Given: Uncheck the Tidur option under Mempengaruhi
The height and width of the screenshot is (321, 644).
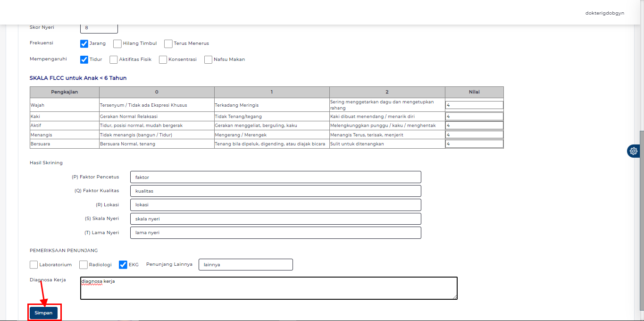Looking at the screenshot, I should point(83,59).
